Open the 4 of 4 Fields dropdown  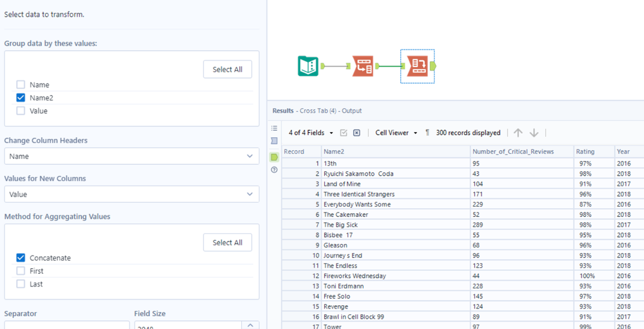coord(311,133)
